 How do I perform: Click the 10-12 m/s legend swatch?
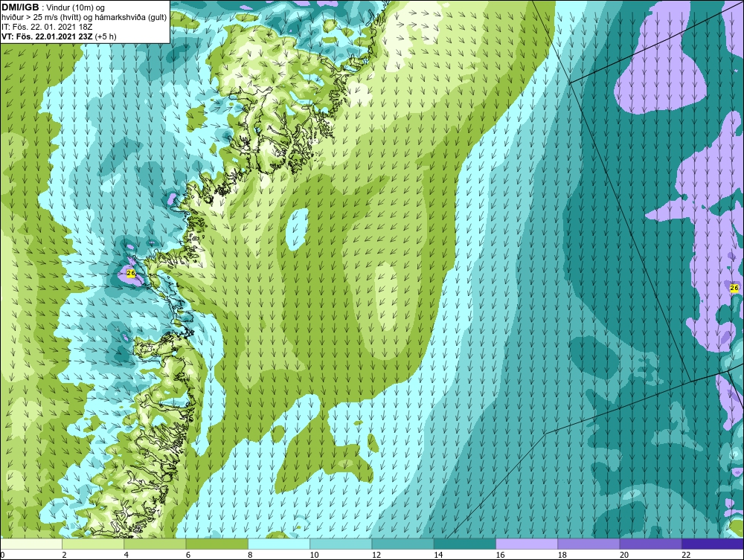(341, 544)
